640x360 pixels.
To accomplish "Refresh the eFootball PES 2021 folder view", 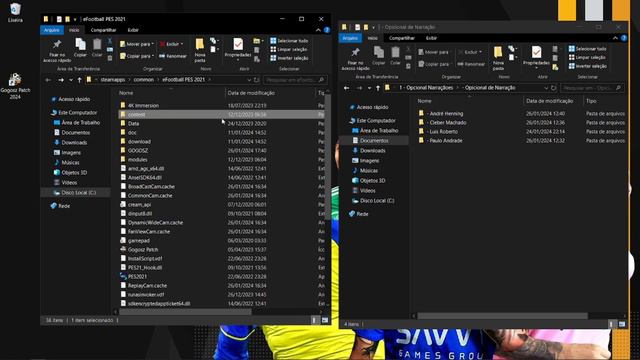I will pos(256,80).
